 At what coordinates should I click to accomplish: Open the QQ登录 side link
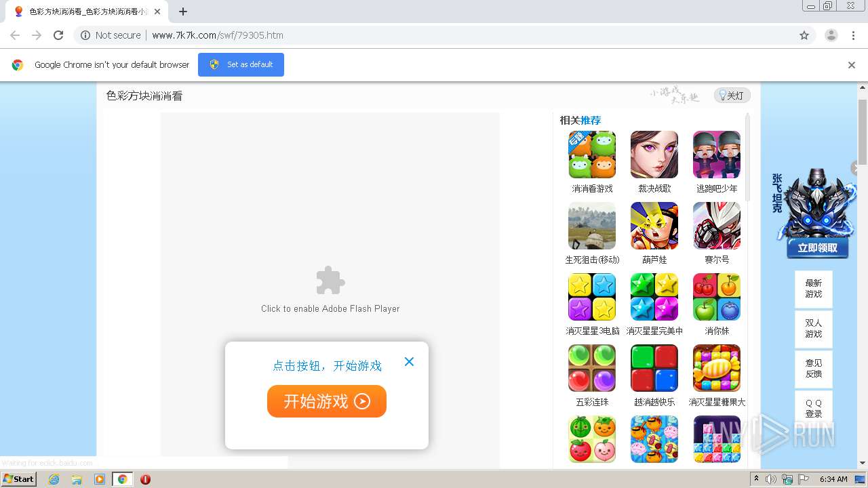click(x=814, y=409)
